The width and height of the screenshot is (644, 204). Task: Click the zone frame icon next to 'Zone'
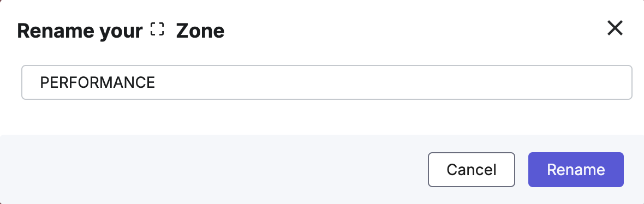(157, 29)
